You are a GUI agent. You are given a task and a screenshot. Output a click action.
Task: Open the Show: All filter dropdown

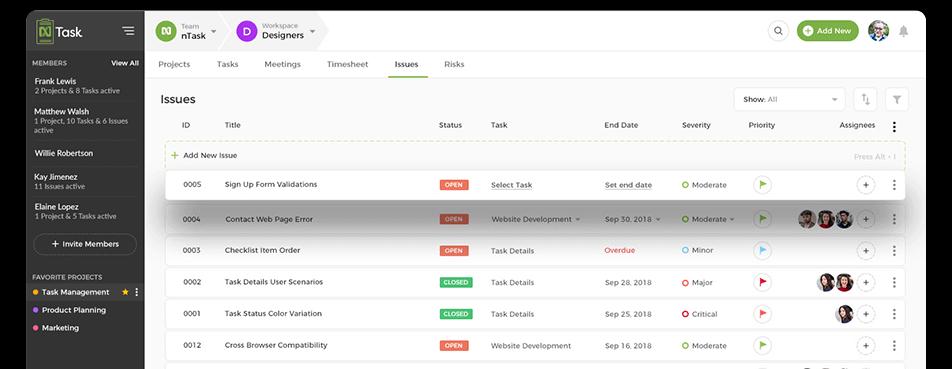click(789, 100)
